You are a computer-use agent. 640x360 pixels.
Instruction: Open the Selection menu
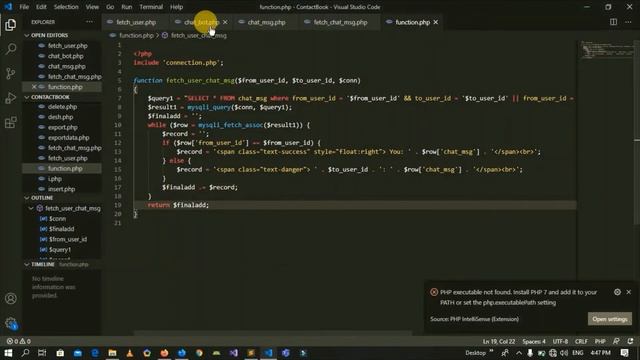(66, 7)
